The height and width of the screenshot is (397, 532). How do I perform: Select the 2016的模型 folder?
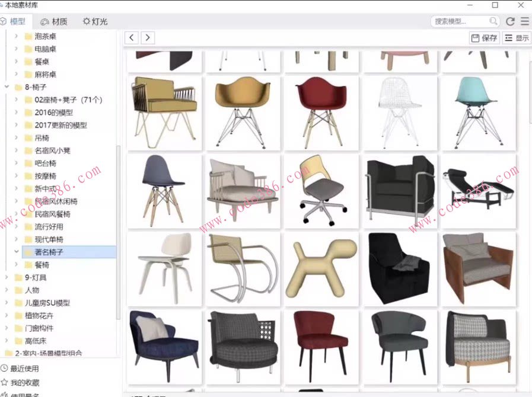(53, 112)
